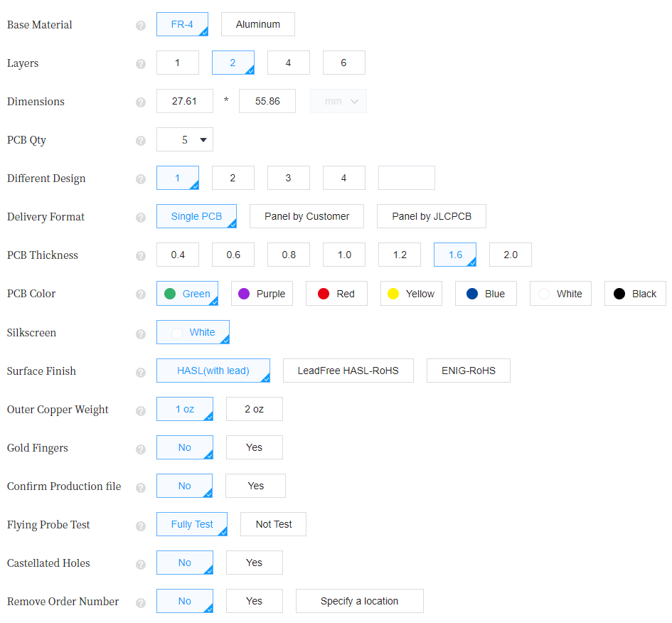Open the PCB Qty dropdown
This screenshot has width=672, height=623.
click(185, 140)
